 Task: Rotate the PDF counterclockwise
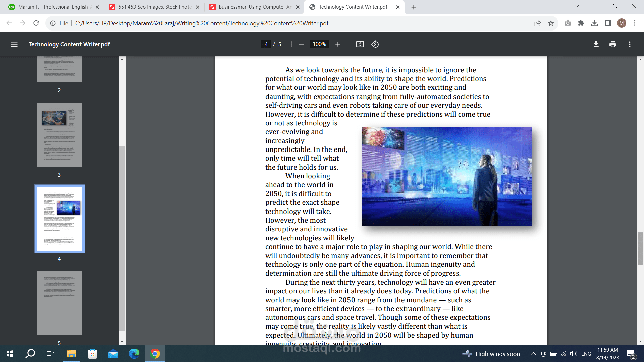[375, 44]
